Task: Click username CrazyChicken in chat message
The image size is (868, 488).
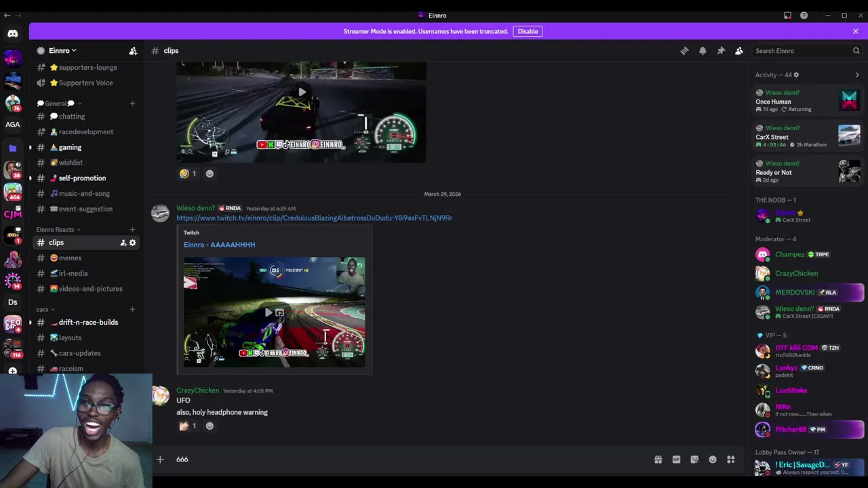Action: point(197,390)
